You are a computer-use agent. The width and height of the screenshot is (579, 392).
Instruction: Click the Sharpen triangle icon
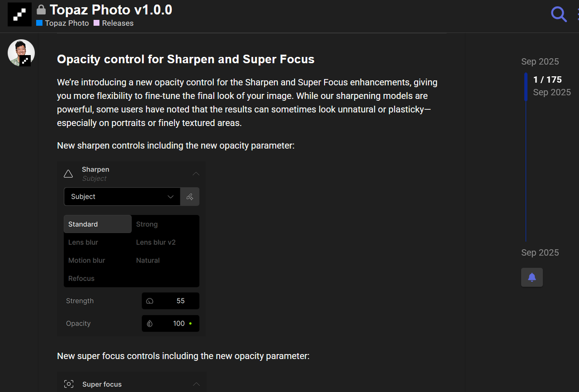[68, 174]
